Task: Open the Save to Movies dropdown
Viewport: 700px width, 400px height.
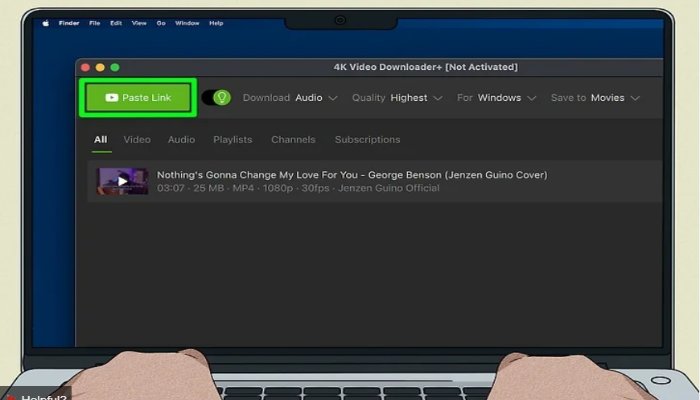Action: (x=595, y=98)
